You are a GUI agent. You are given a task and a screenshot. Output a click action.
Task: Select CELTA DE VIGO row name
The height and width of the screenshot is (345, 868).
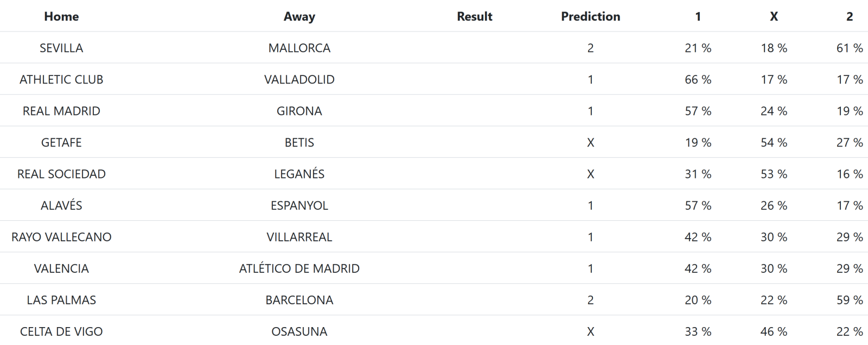tap(61, 331)
